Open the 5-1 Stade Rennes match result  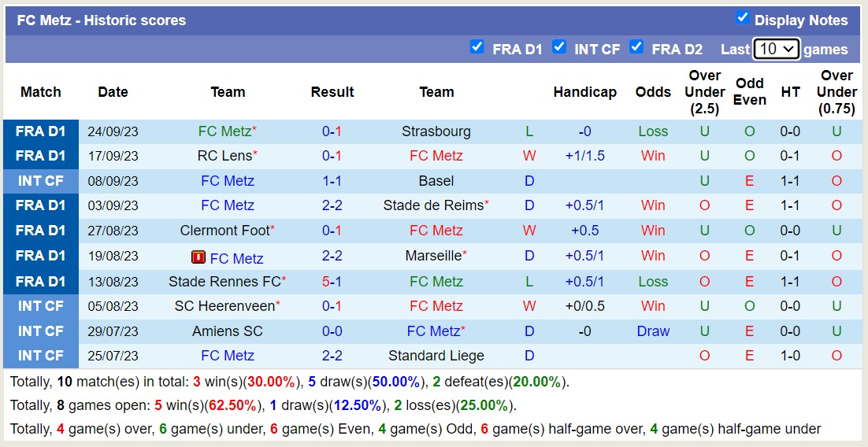click(332, 281)
